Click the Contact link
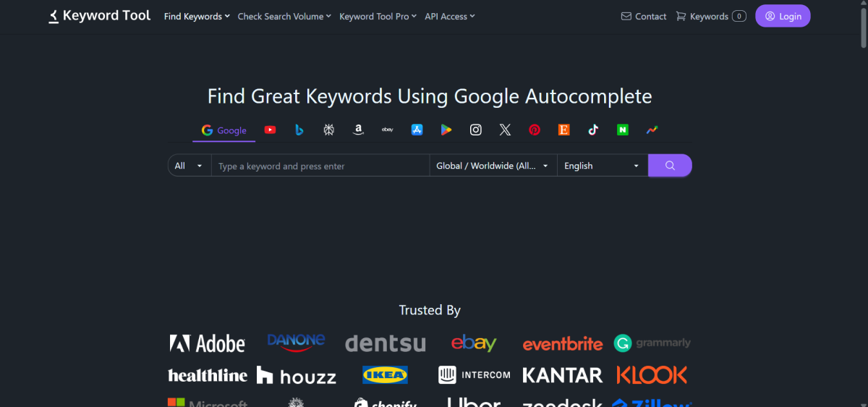This screenshot has height=407, width=868. (x=644, y=16)
